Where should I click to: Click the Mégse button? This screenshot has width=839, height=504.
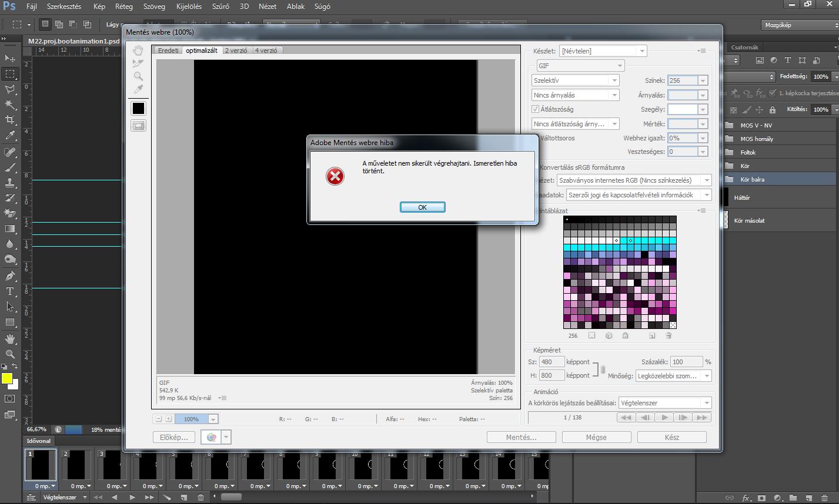[596, 437]
